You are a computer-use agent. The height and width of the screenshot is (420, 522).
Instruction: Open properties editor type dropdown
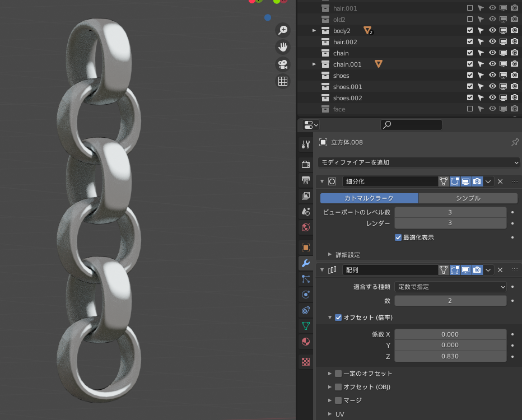click(x=311, y=125)
